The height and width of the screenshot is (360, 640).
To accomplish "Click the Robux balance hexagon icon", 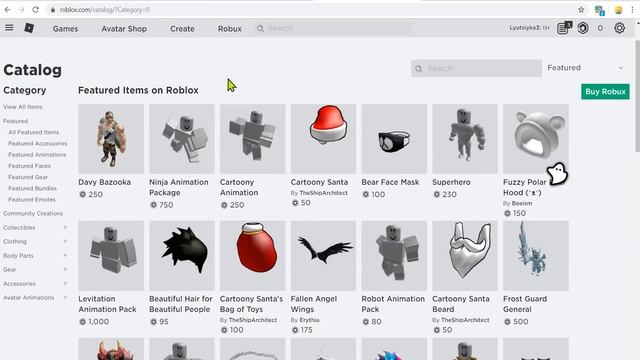I will [x=583, y=28].
